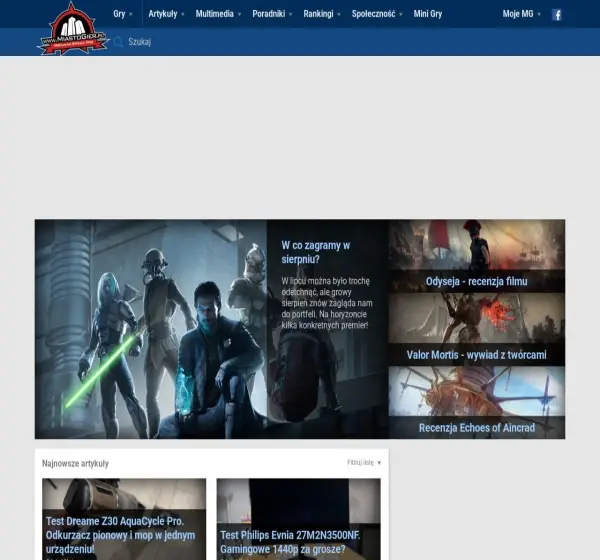The height and width of the screenshot is (560, 600).
Task: Click the Valor Mortis thumbnail image
Action: (476, 318)
